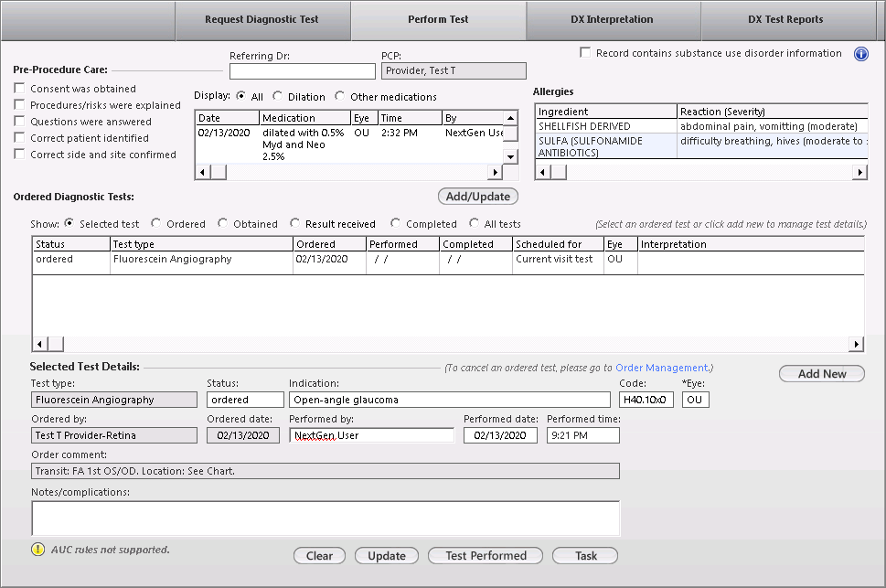Select Other medications radio button

click(x=339, y=96)
